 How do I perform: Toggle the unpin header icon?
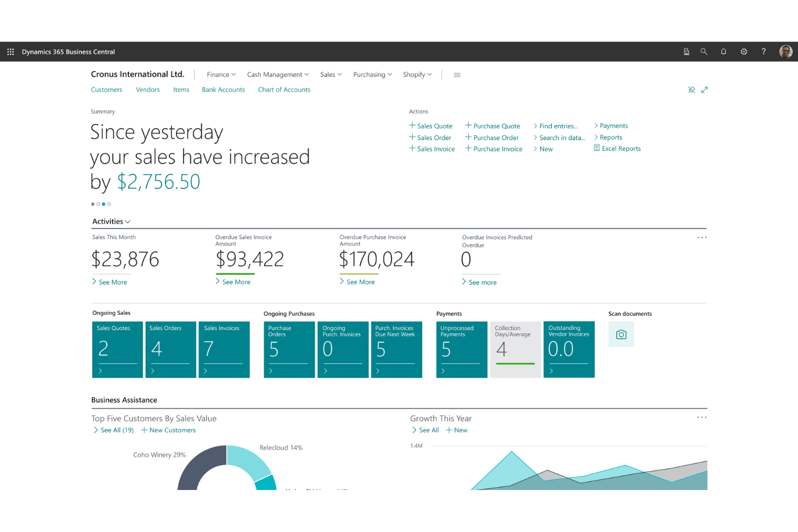[692, 89]
